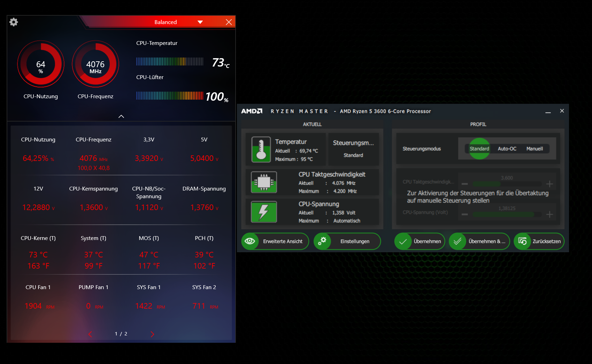Open the settings gear in monitoring panel
Image resolution: width=592 pixels, height=364 pixels.
[x=14, y=22]
